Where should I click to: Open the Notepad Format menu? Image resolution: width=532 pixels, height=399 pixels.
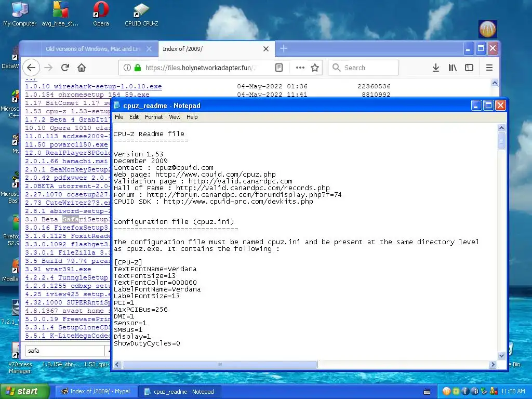click(x=154, y=117)
